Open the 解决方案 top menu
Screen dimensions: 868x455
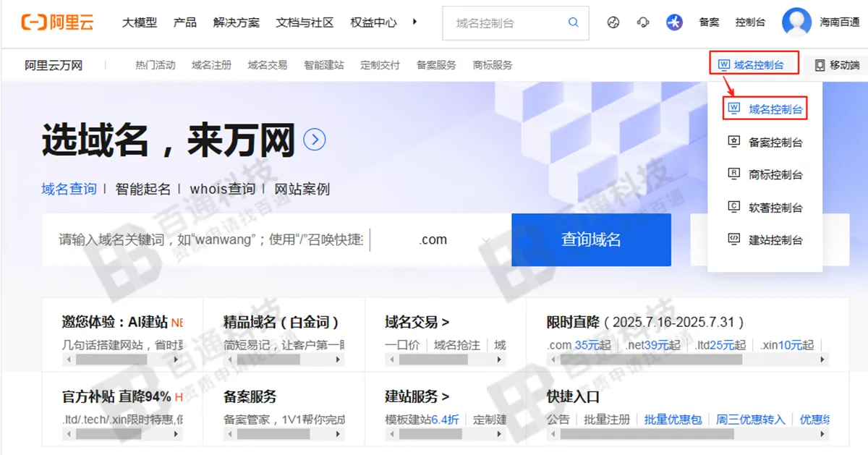pyautogui.click(x=237, y=22)
